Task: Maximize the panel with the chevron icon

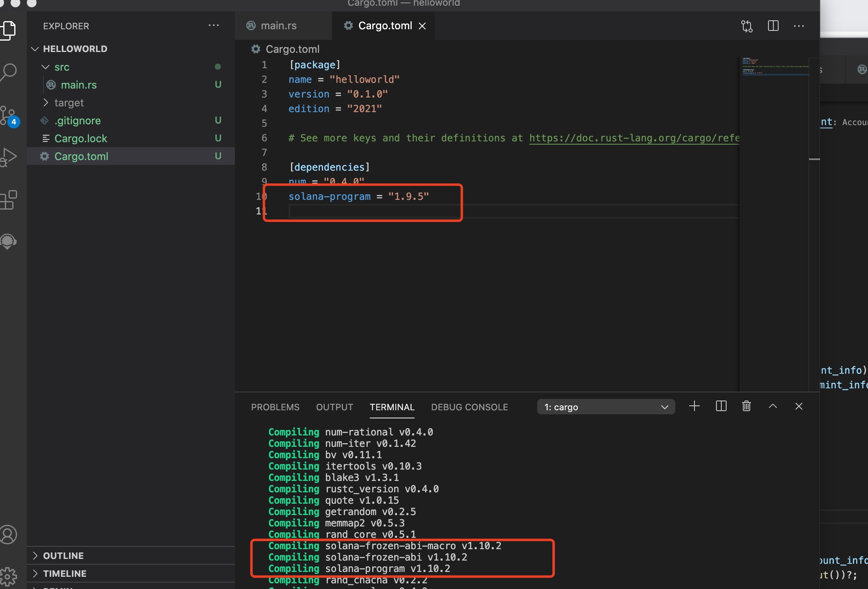Action: (x=773, y=406)
